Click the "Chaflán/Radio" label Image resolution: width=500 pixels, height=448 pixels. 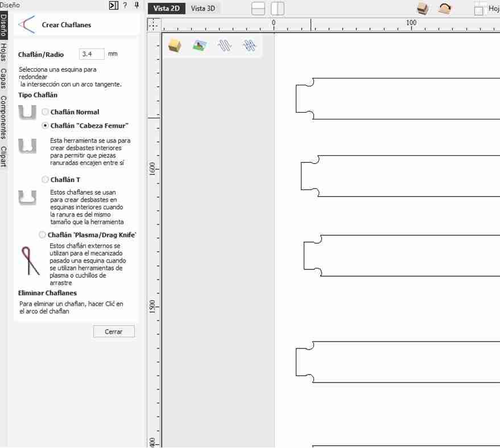tap(41, 55)
